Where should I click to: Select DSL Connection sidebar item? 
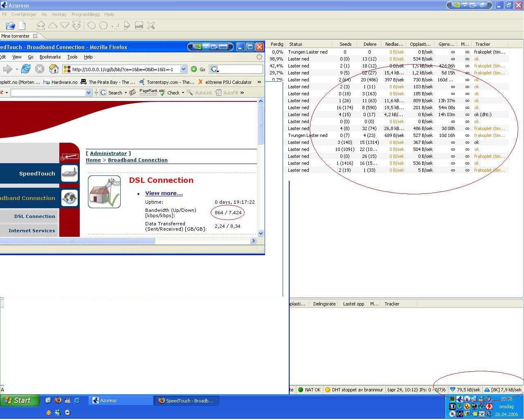34,216
